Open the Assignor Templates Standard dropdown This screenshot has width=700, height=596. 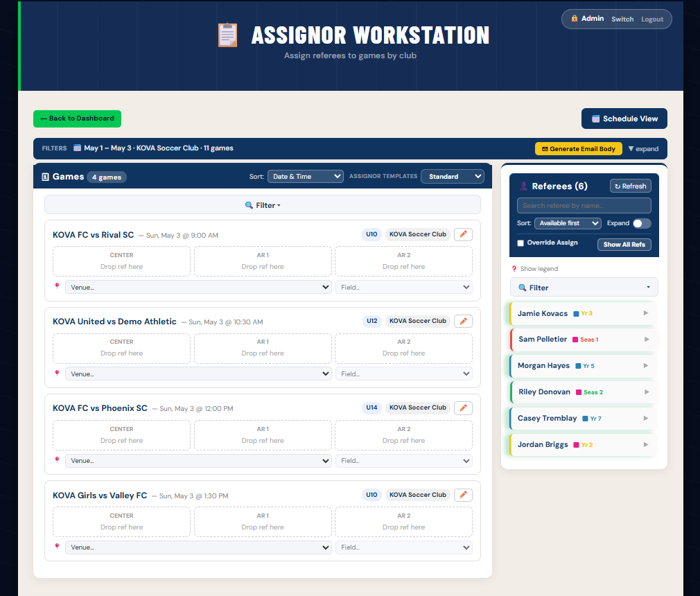tap(453, 176)
